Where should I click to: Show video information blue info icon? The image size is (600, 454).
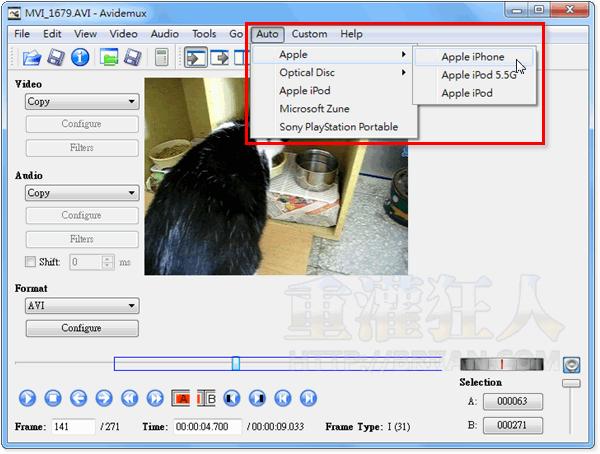point(80,58)
